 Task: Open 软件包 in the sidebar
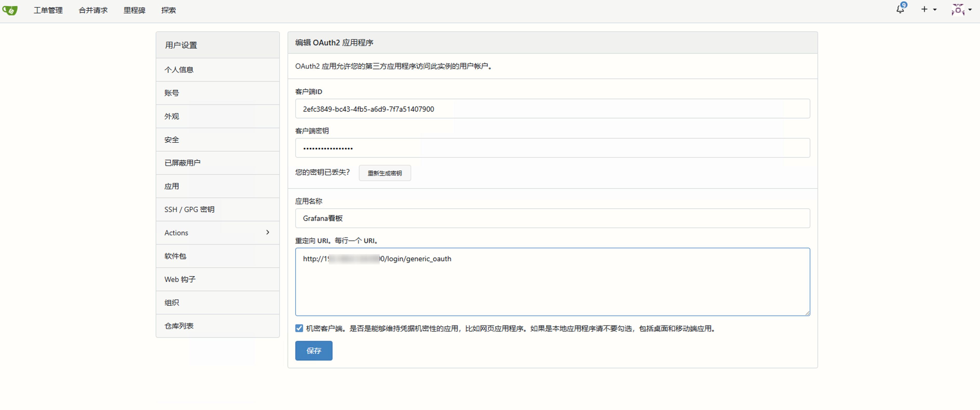click(218, 256)
